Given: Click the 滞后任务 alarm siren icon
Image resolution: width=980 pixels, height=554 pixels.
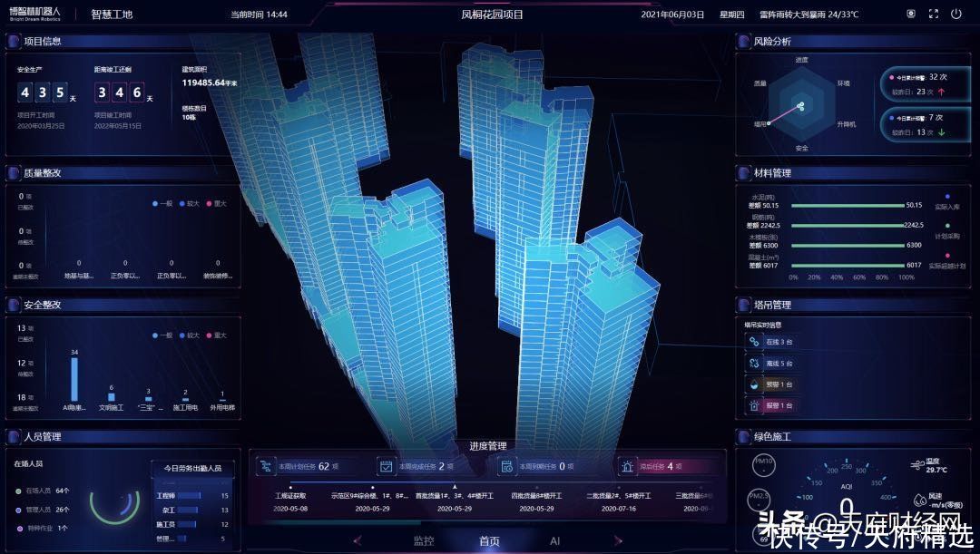Looking at the screenshot, I should 627,466.
